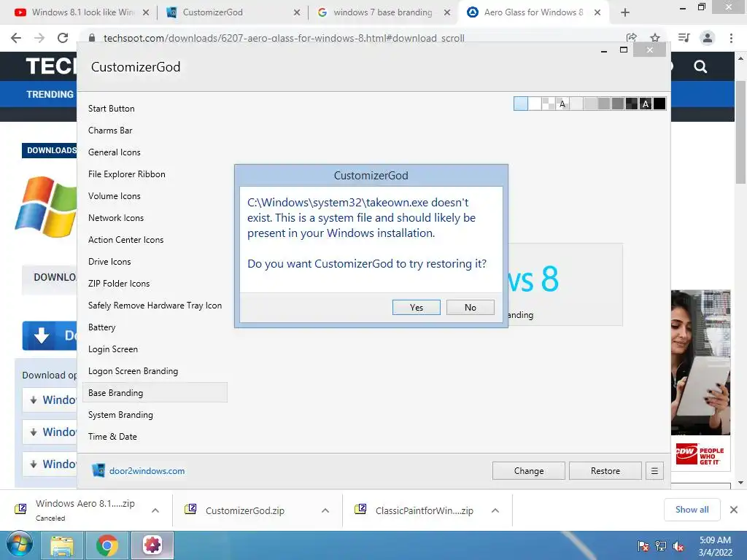Expand CustomizerGod.zip download options
The image size is (747, 560).
point(325,510)
